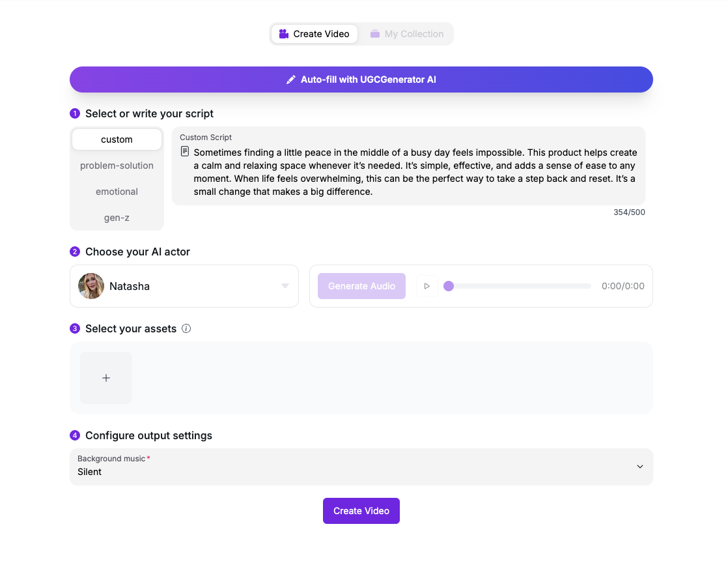The image size is (728, 563).
Task: Click the document icon beside custom script
Action: pos(185,152)
